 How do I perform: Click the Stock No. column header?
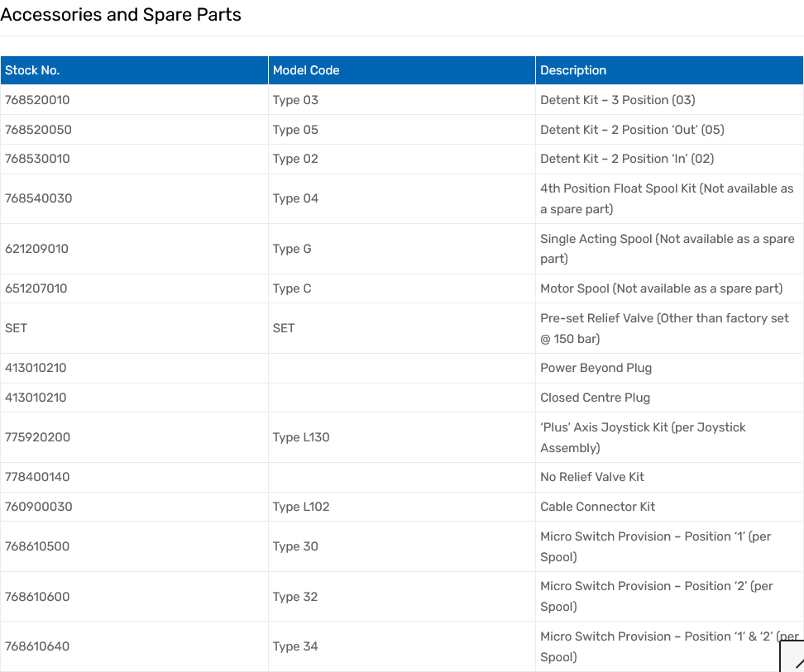(32, 70)
